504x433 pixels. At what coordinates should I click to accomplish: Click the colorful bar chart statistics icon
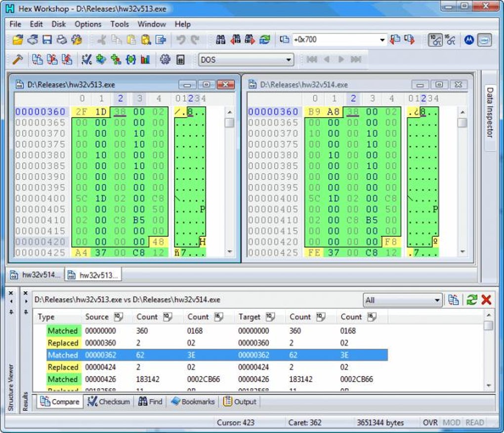(x=145, y=59)
